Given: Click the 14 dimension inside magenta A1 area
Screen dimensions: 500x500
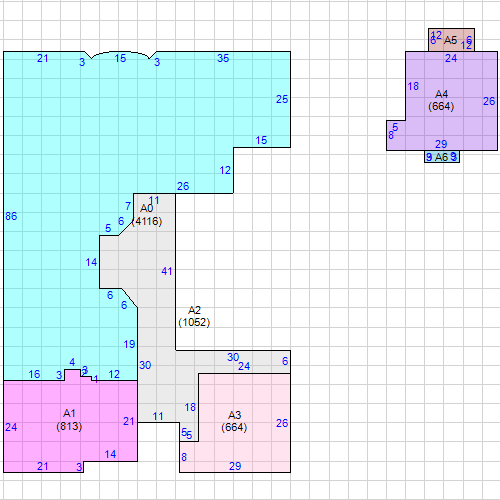Looking at the screenshot, I should (x=110, y=454).
